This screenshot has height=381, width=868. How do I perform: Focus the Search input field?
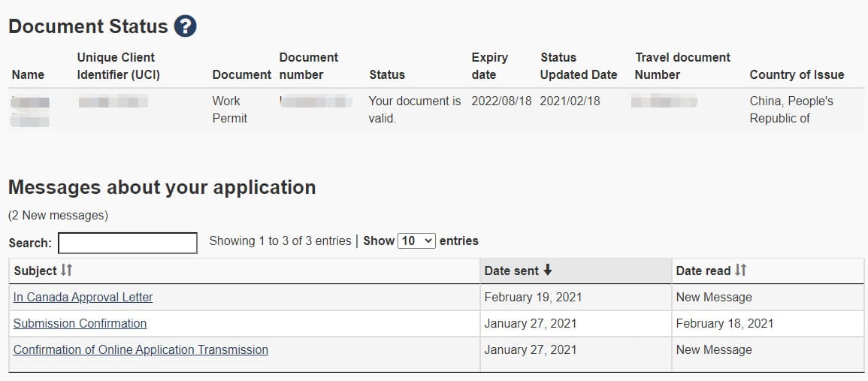coord(127,243)
